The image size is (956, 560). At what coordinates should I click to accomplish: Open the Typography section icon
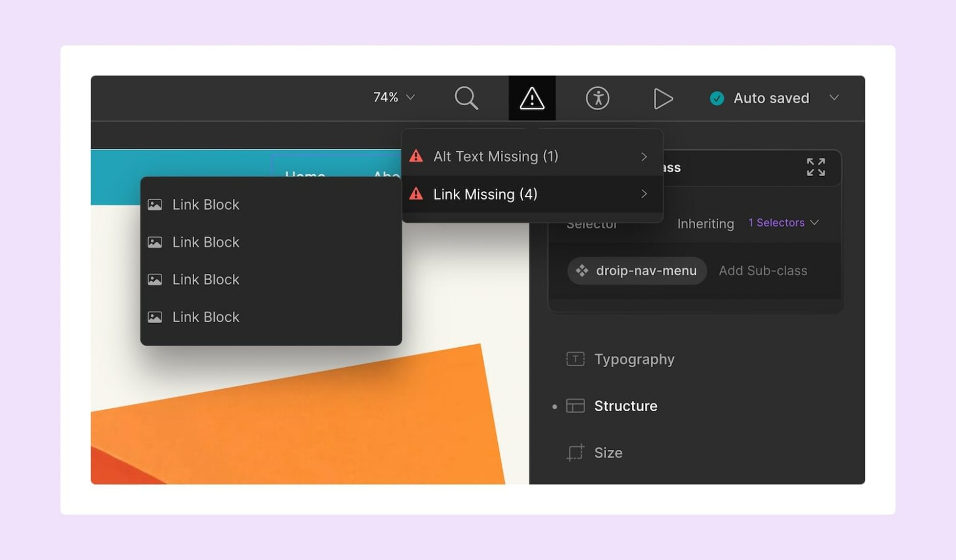[x=574, y=359]
